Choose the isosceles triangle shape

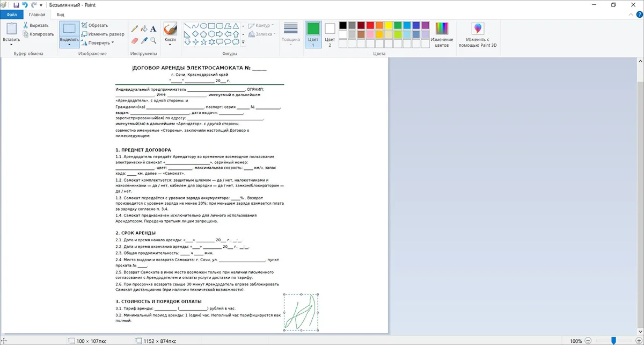tap(236, 26)
